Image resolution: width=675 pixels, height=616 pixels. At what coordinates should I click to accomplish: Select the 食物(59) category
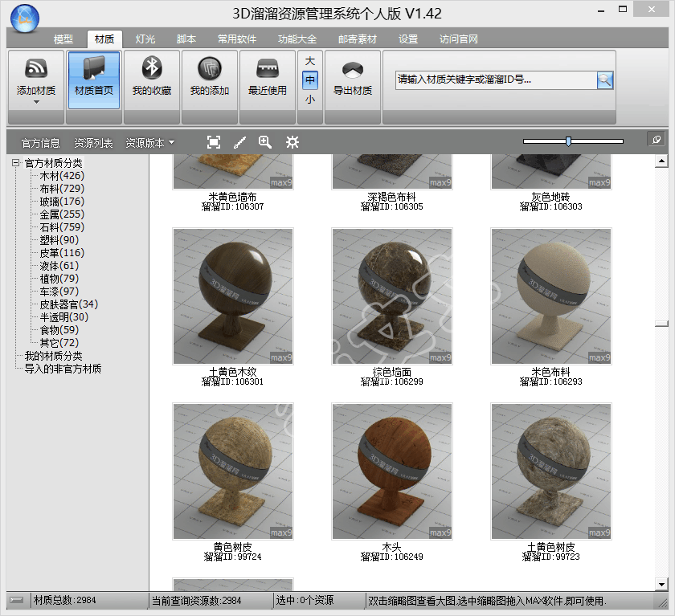coord(59,330)
